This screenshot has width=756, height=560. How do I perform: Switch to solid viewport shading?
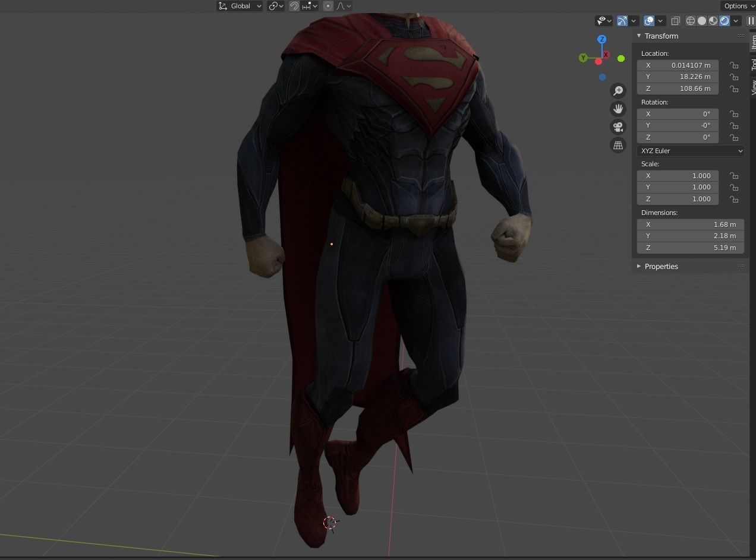(x=702, y=21)
